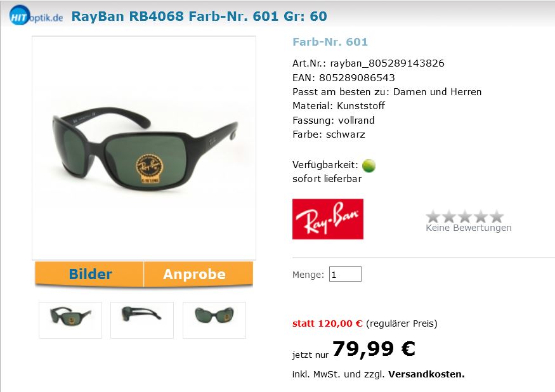Open the side-view sunglasses thumbnail

click(x=142, y=320)
